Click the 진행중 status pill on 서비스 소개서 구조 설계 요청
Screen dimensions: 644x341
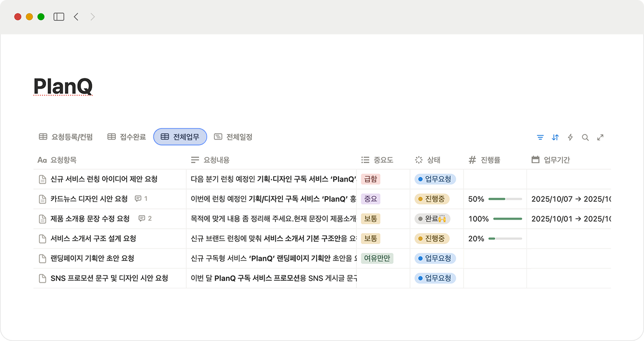[x=436, y=238]
